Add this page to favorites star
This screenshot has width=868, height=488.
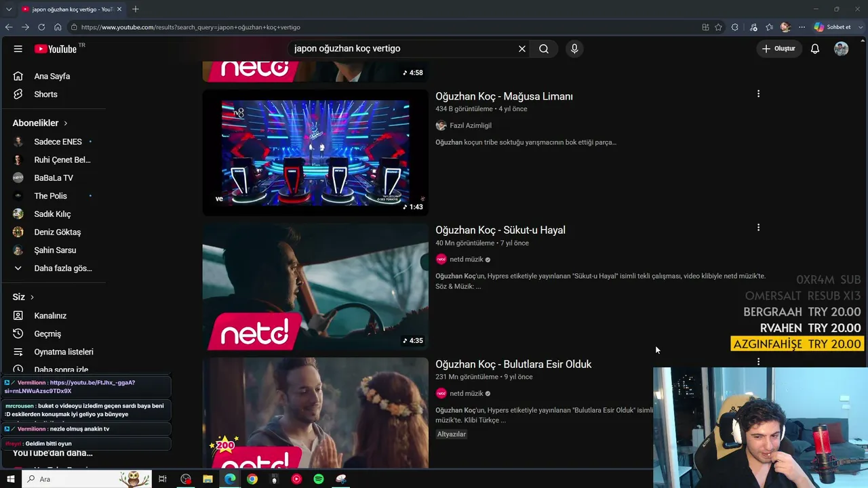(718, 27)
